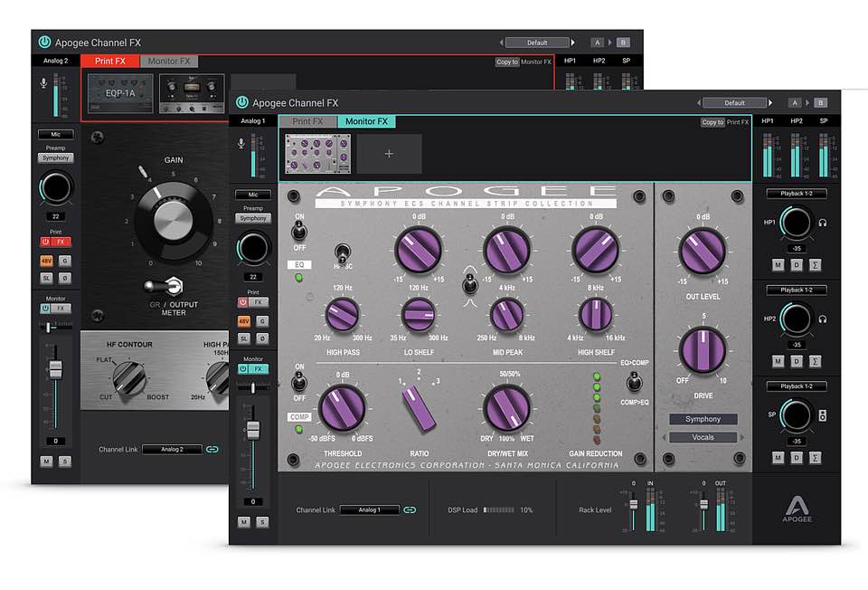Toggle Print FX power button on Analog 1
The image size is (868, 590).
tap(243, 302)
